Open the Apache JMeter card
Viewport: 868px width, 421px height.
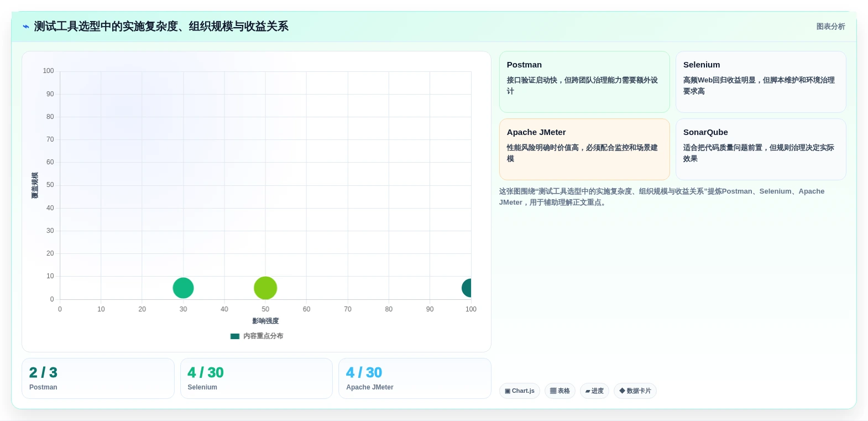(584, 149)
